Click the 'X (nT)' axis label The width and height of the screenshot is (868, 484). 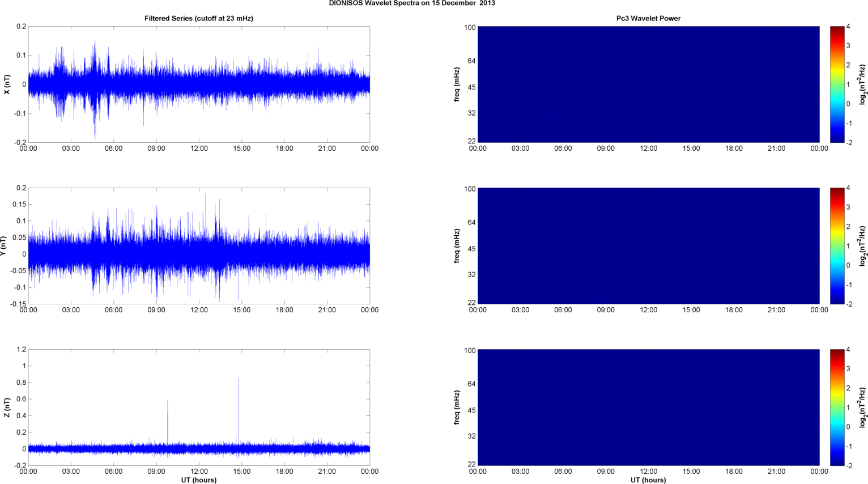(x=7, y=84)
